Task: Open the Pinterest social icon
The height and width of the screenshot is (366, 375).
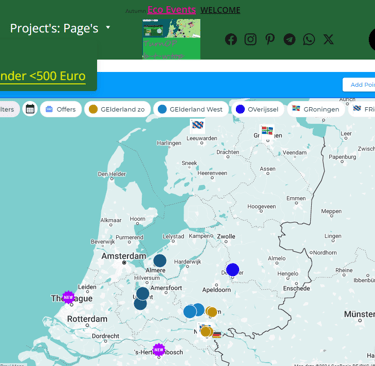Action: (270, 39)
